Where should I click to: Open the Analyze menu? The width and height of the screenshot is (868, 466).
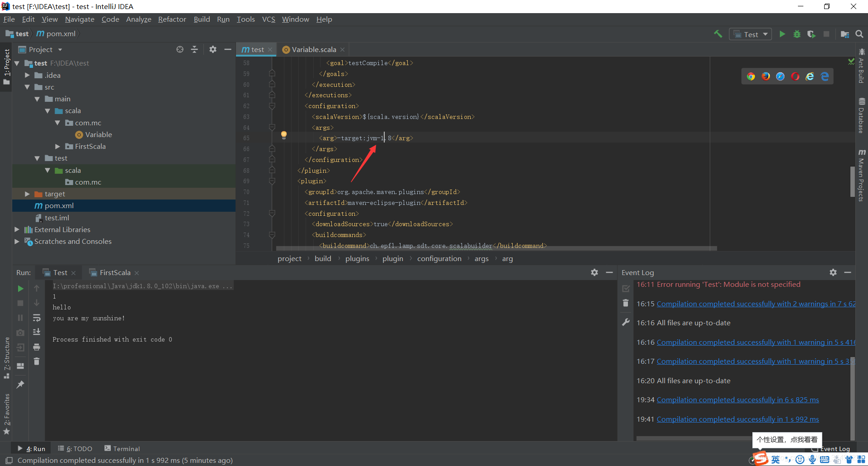[x=138, y=19]
